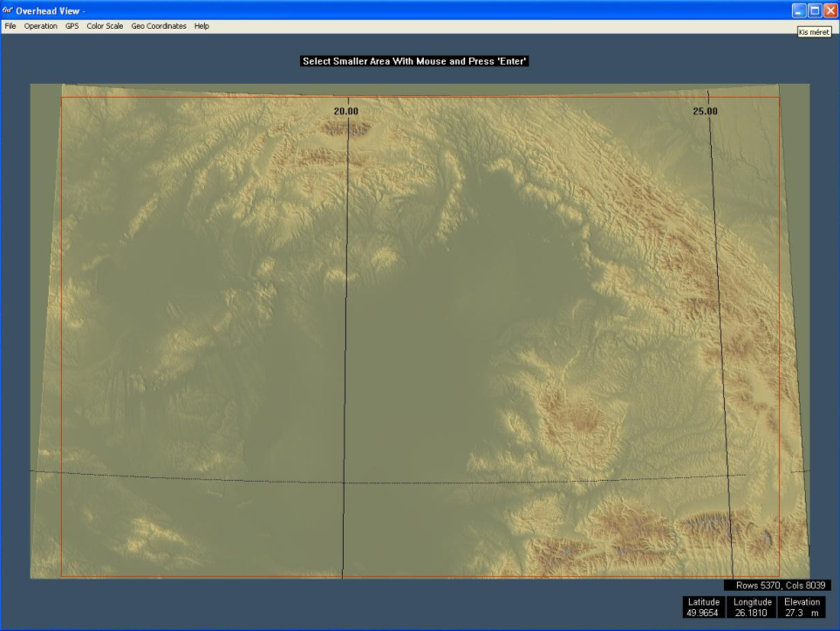Minimize the Overhead View window
Viewport: 840px width, 631px height.
tap(798, 10)
